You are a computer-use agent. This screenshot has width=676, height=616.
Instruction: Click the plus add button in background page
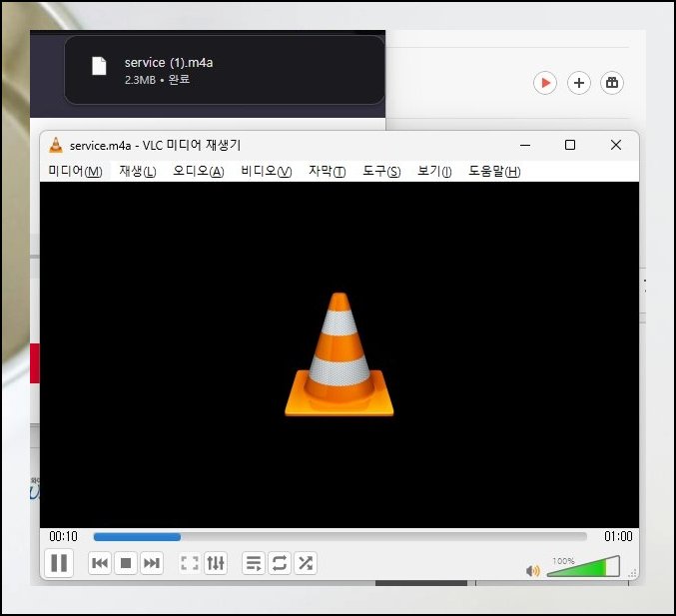[578, 82]
